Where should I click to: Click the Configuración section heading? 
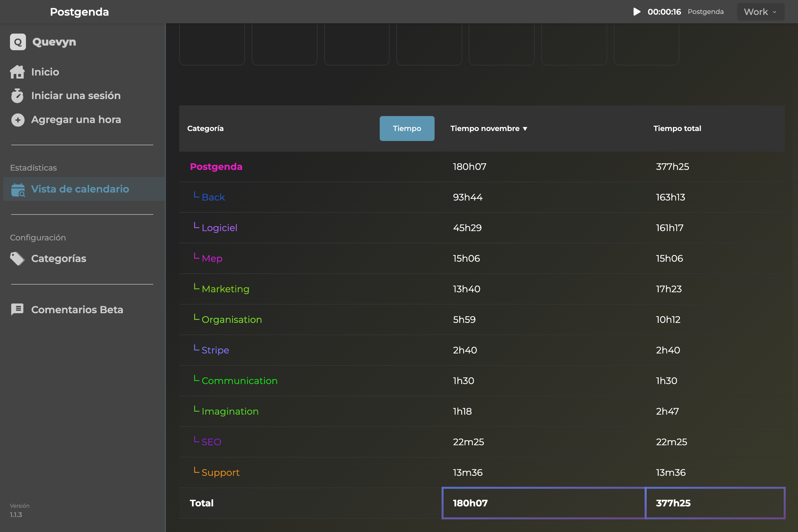point(38,237)
